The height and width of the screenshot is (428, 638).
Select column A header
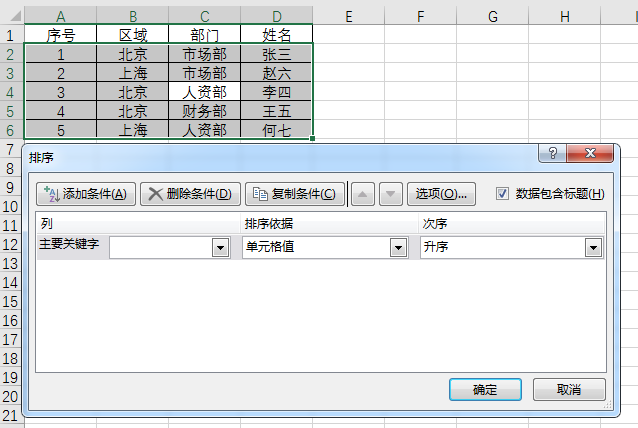coord(60,16)
